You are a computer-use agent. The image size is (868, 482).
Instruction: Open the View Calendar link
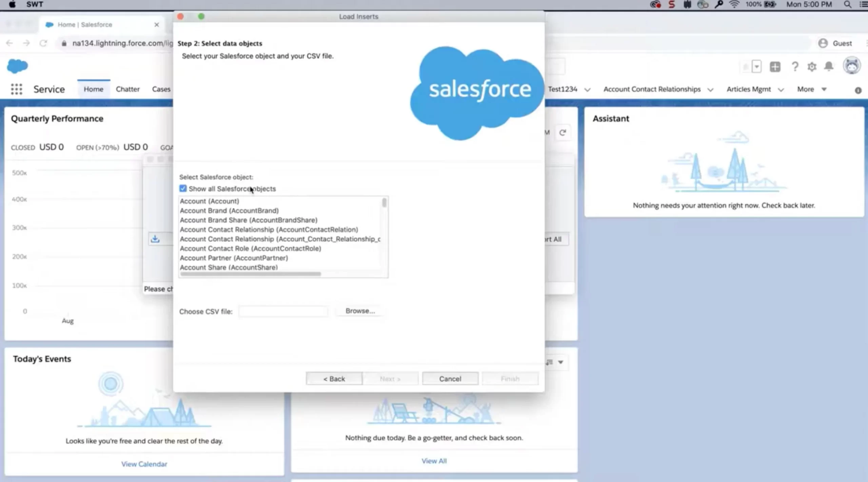click(x=144, y=464)
